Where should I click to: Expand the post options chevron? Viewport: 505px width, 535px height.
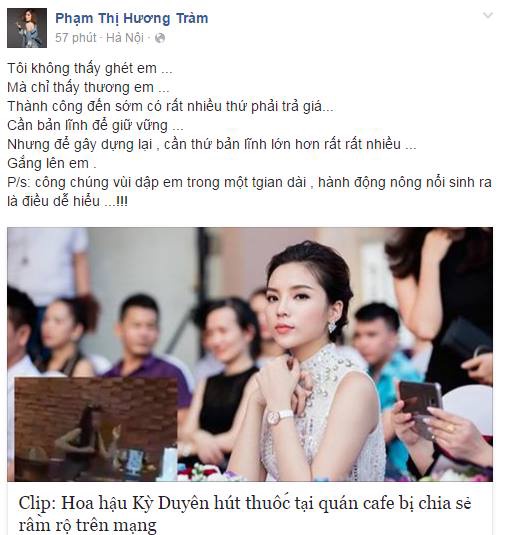pyautogui.click(x=488, y=15)
